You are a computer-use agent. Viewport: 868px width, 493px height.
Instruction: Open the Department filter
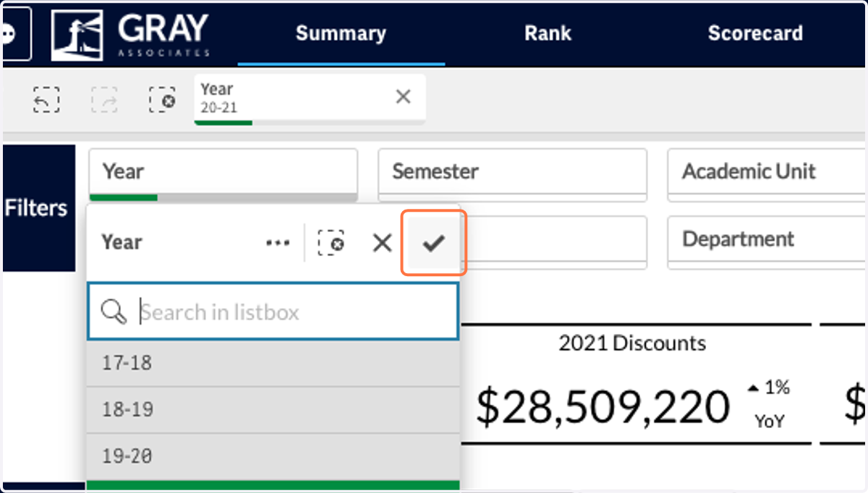[x=767, y=242]
